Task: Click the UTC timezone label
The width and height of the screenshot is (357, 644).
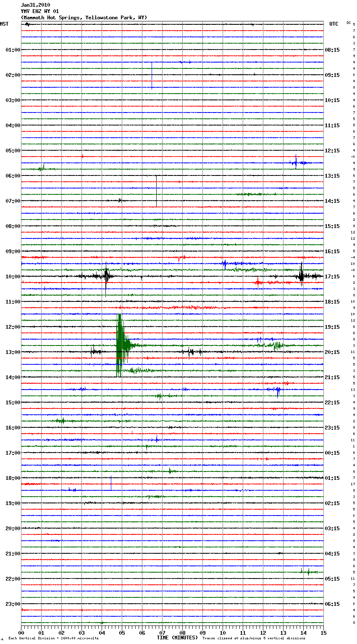Action: click(x=334, y=24)
